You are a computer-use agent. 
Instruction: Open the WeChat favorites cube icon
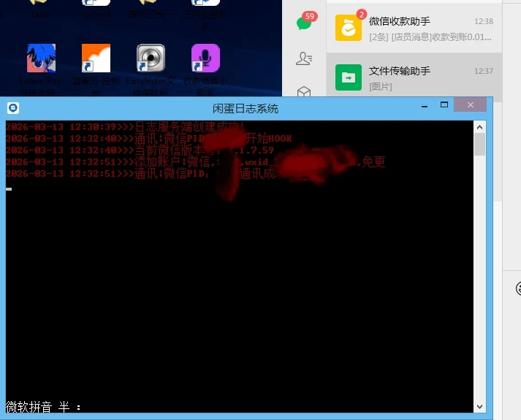tap(304, 92)
